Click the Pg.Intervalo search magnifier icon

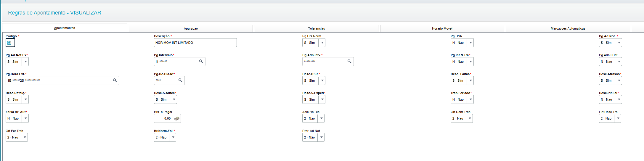(201, 62)
